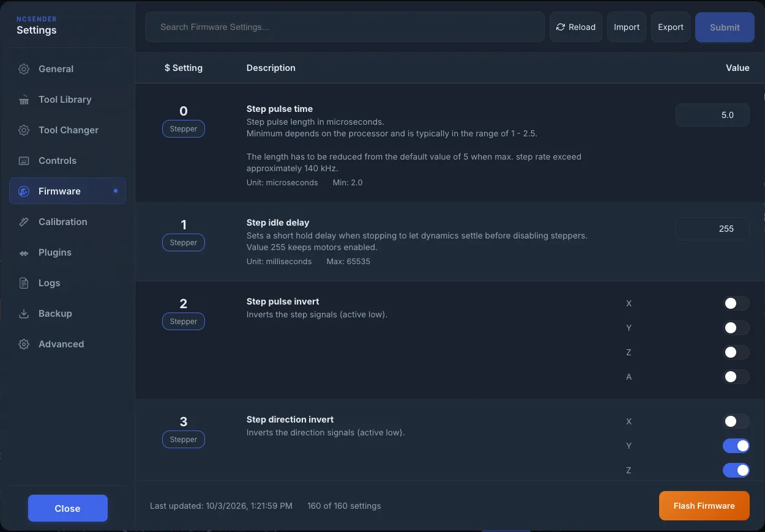The image size is (765, 532).
Task: Click the "Last updated" timestamp text
Action: point(221,506)
